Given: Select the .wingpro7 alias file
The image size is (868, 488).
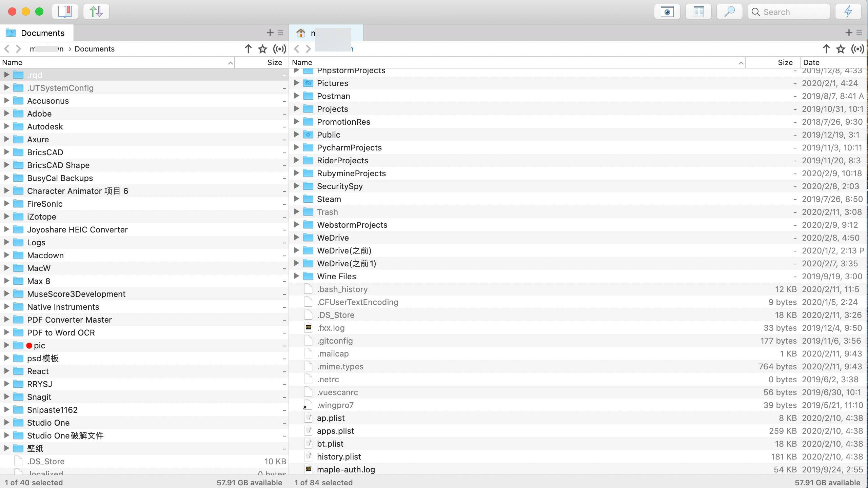Looking at the screenshot, I should pos(578,405).
